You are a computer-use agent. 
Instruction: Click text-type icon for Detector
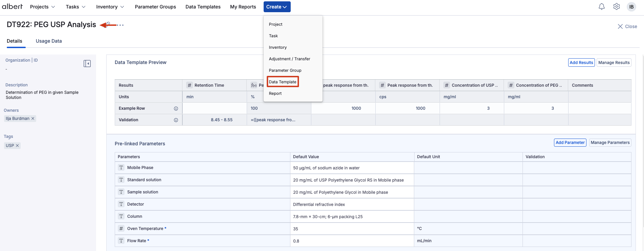click(x=121, y=204)
